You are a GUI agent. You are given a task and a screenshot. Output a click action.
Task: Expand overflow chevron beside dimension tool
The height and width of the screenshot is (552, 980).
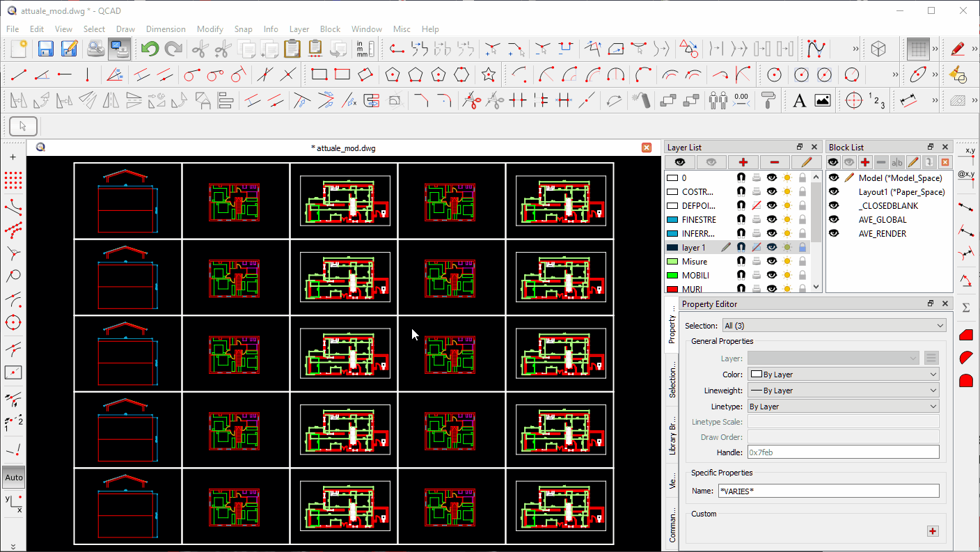[936, 101]
